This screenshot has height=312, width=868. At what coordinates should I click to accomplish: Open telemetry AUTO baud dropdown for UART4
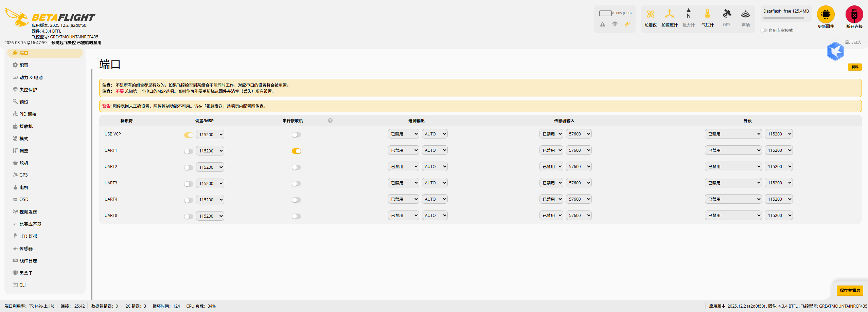tap(435, 199)
